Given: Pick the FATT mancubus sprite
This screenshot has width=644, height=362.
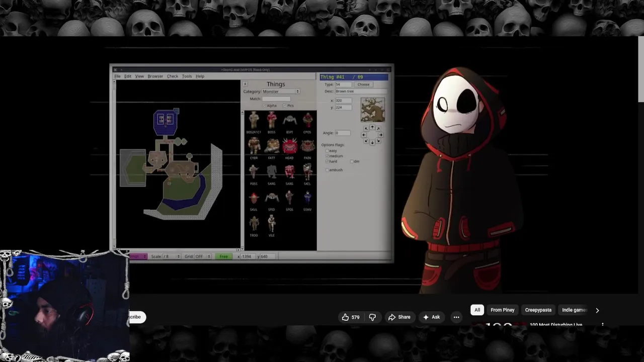Looking at the screenshot, I should (x=272, y=146).
